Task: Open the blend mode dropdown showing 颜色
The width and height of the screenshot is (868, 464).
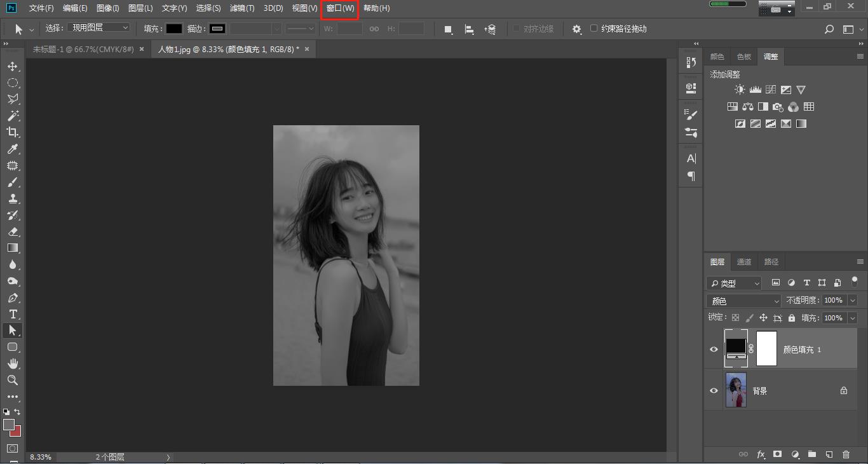Action: 743,301
